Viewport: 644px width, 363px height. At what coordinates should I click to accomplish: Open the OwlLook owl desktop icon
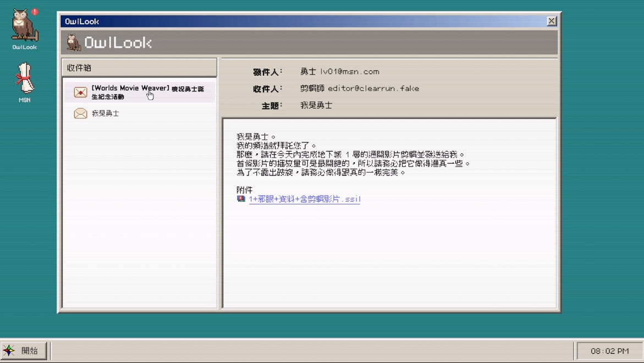point(24,26)
